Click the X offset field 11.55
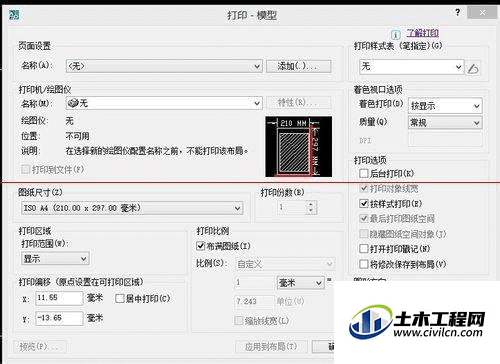 point(59,298)
